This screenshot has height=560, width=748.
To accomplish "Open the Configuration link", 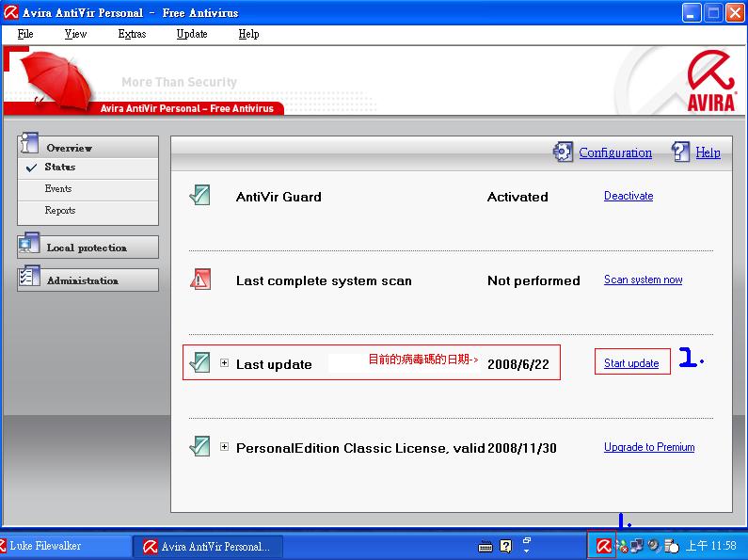I will tap(615, 152).
